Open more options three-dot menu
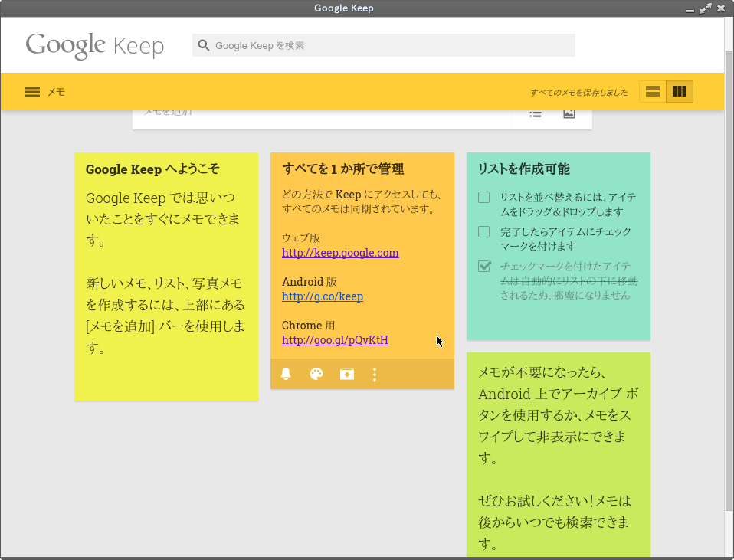 (375, 374)
